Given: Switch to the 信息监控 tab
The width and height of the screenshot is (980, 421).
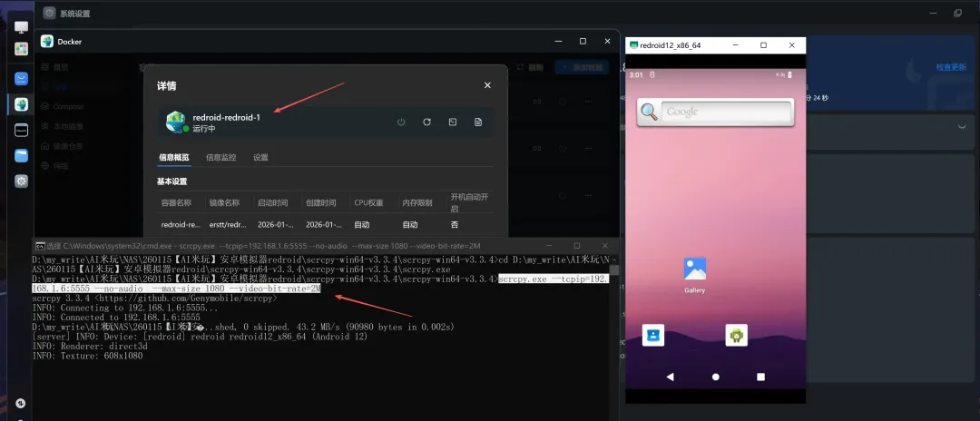Looking at the screenshot, I should point(221,157).
